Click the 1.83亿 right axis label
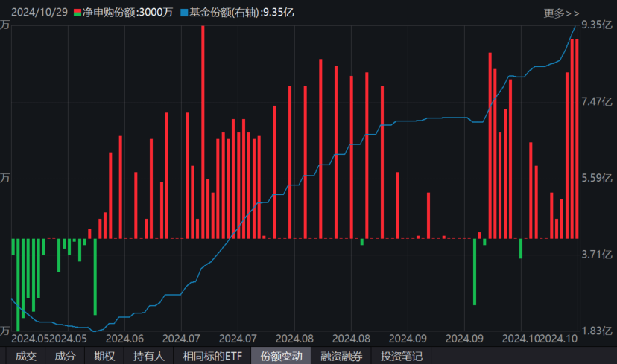 (596, 331)
